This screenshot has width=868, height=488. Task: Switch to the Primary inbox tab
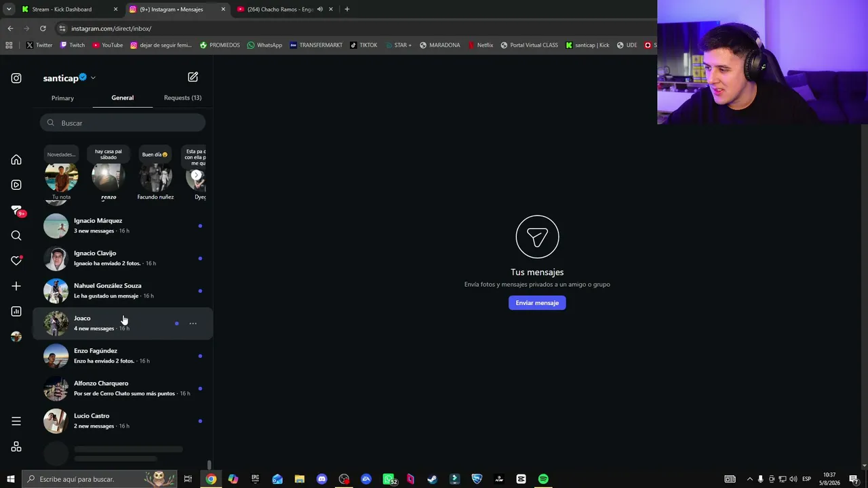pyautogui.click(x=62, y=98)
